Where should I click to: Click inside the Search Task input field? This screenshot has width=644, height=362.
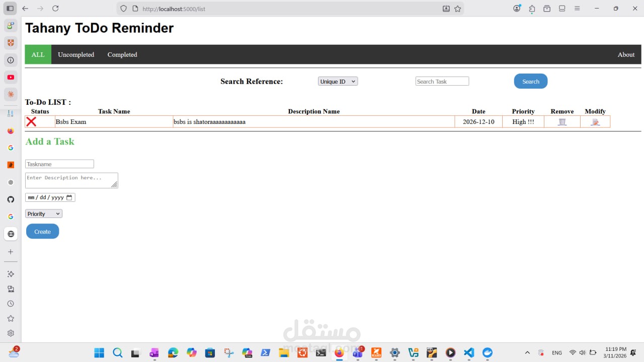[x=442, y=81]
